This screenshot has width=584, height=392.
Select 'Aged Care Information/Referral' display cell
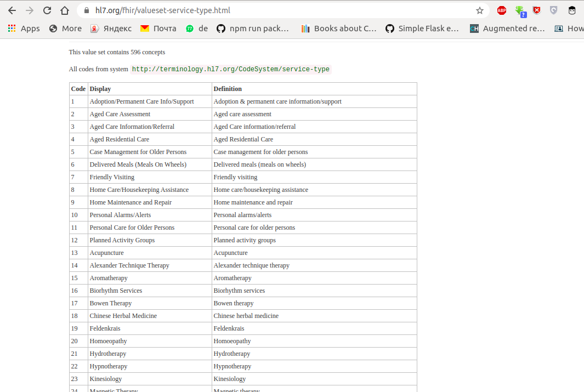[x=150, y=127]
